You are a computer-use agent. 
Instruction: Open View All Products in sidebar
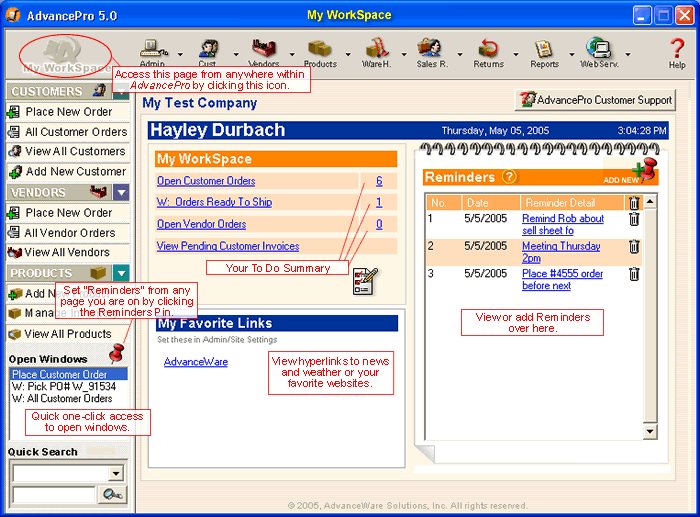coord(68,334)
